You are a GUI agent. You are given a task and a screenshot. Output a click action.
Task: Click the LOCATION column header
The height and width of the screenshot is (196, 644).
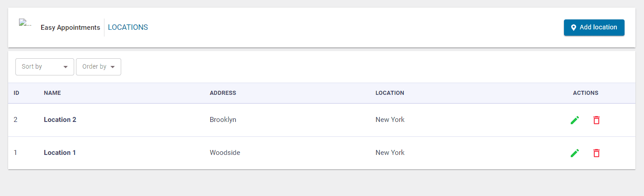[390, 93]
